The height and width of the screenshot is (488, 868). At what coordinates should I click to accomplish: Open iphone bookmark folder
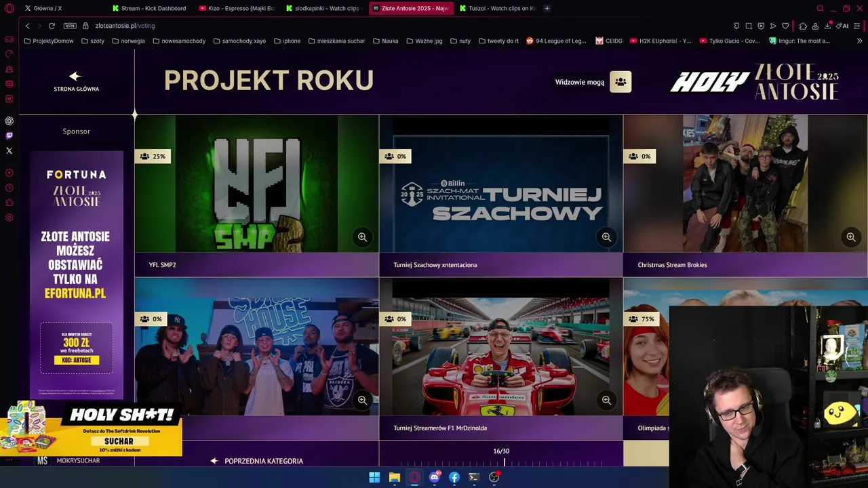click(x=288, y=41)
